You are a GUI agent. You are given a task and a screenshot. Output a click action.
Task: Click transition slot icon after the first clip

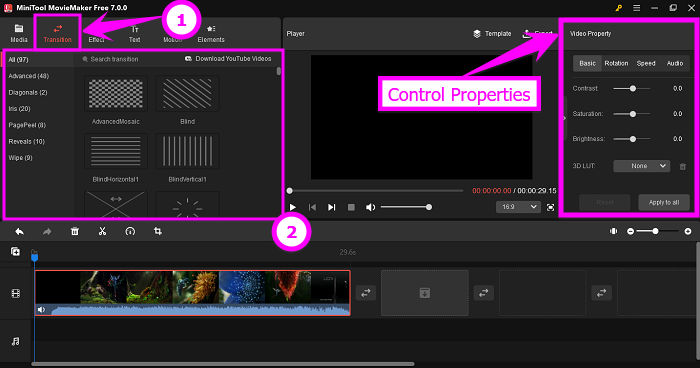pyautogui.click(x=366, y=293)
